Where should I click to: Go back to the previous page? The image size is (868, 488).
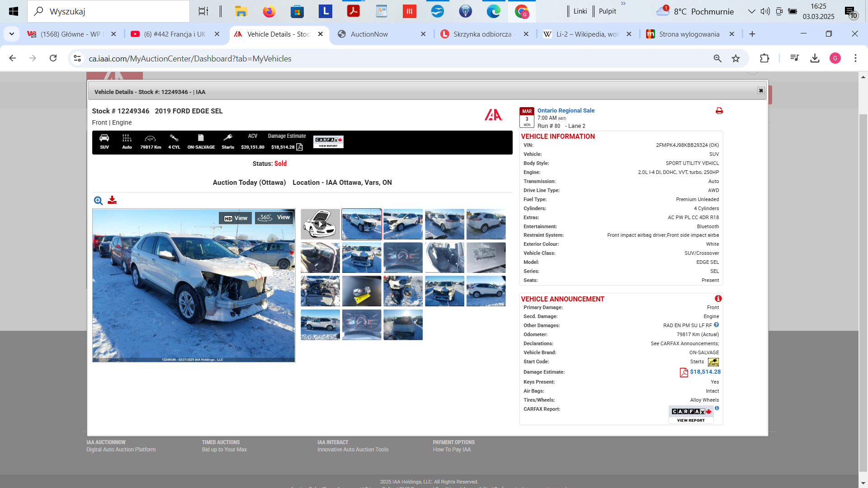click(x=13, y=58)
